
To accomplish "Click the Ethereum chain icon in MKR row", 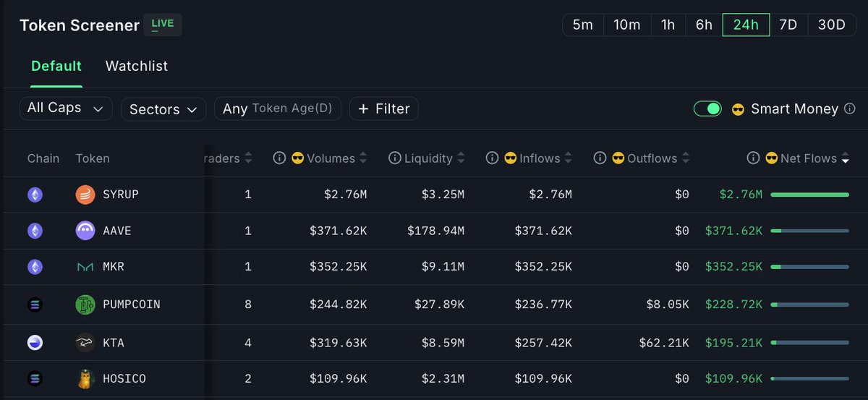I will point(35,267).
